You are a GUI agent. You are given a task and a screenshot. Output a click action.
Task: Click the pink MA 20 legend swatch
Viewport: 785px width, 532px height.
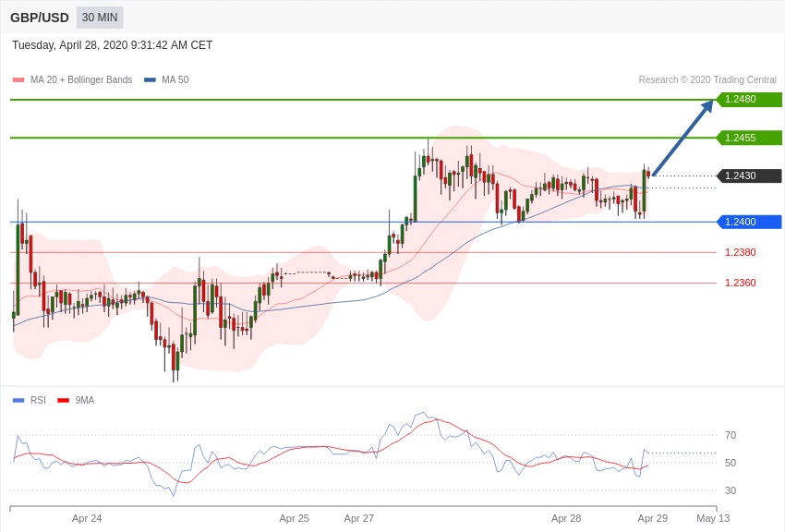(18, 79)
